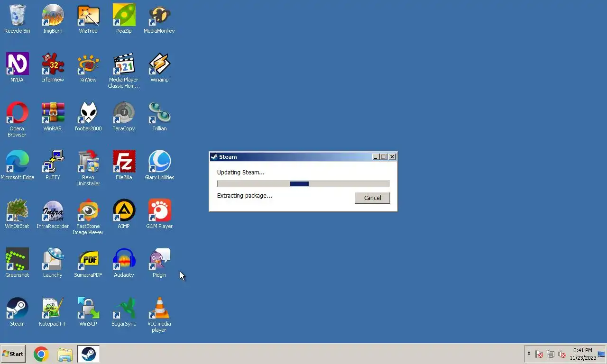
Task: Select the Steam desktop shortcut
Action: 17,312
